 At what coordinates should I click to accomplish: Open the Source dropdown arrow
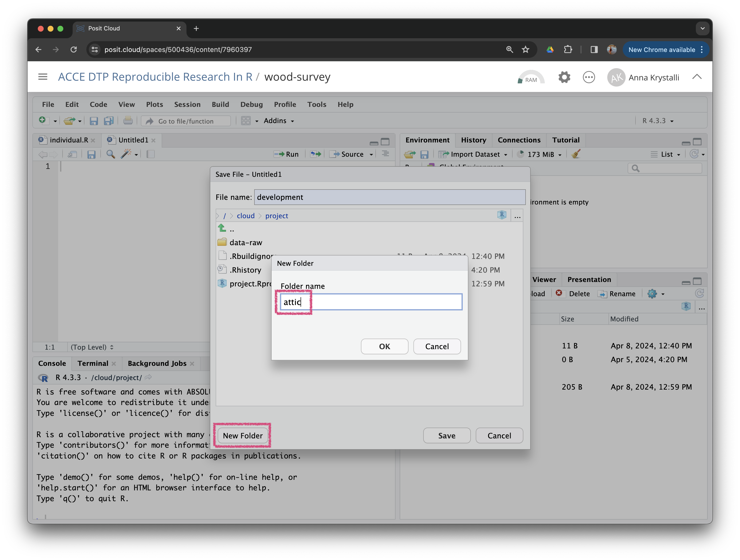tap(371, 154)
